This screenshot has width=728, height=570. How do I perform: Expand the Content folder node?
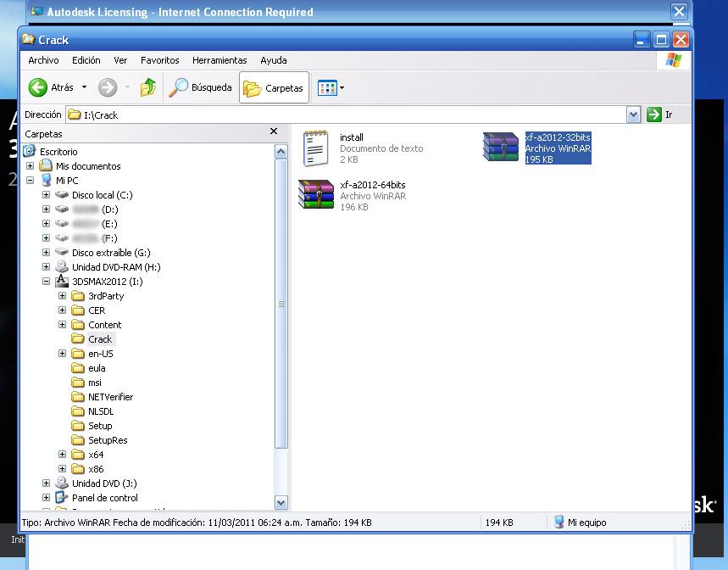click(62, 324)
